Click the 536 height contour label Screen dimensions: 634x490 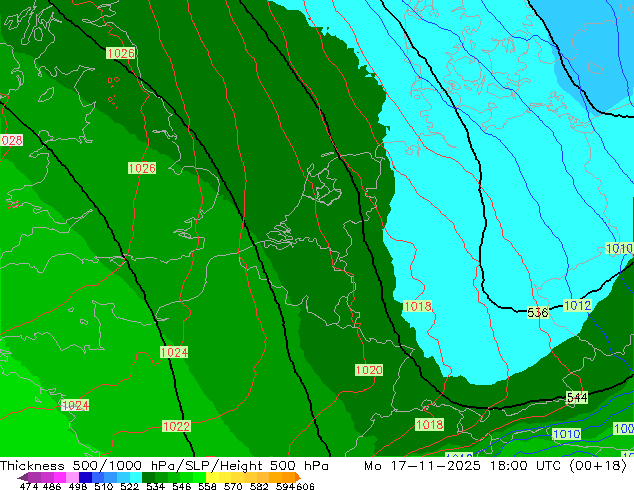[x=538, y=313]
